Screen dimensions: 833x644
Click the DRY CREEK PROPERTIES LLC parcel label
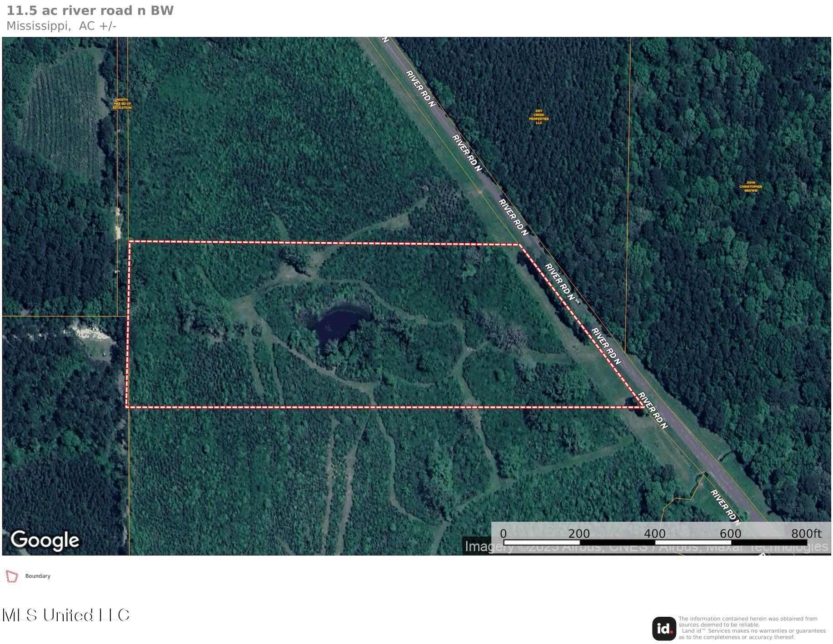539,117
